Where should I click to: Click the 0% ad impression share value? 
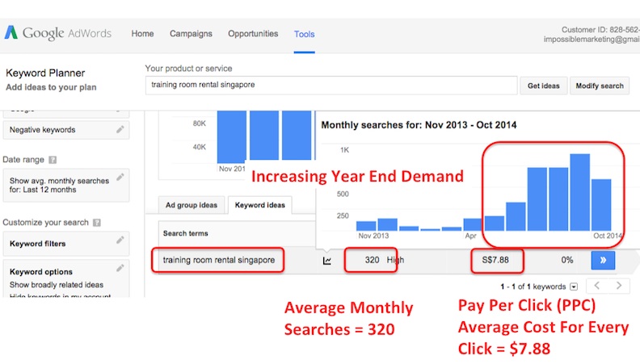567,260
